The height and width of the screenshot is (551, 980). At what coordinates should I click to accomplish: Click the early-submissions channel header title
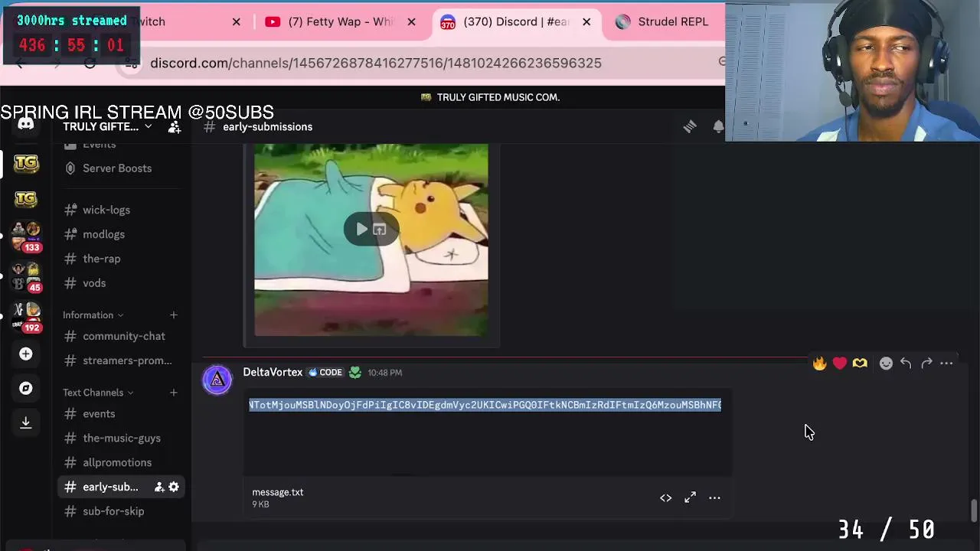pyautogui.click(x=267, y=127)
